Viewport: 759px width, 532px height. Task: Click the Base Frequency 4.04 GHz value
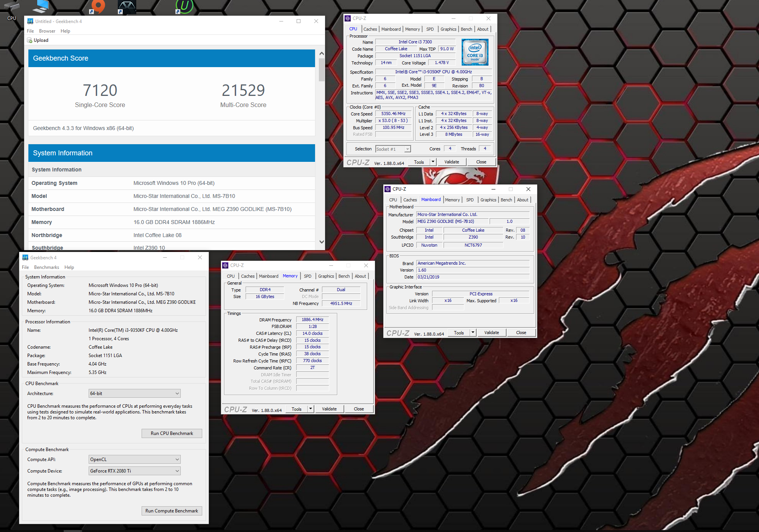[x=97, y=364]
